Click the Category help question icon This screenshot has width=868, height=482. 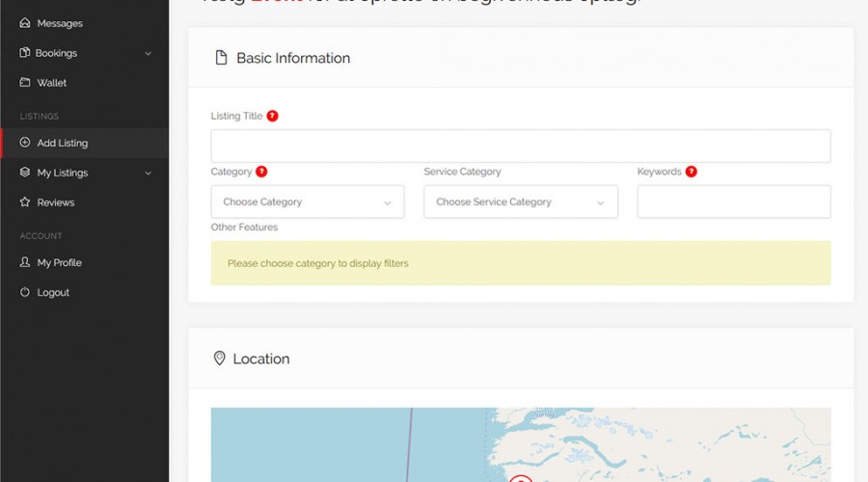261,172
